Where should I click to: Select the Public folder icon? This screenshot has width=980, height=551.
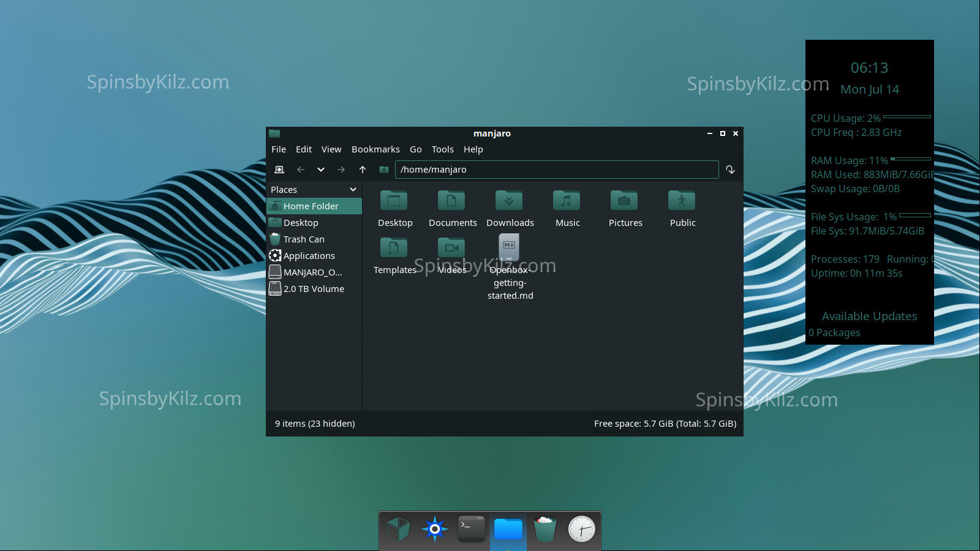click(x=682, y=200)
